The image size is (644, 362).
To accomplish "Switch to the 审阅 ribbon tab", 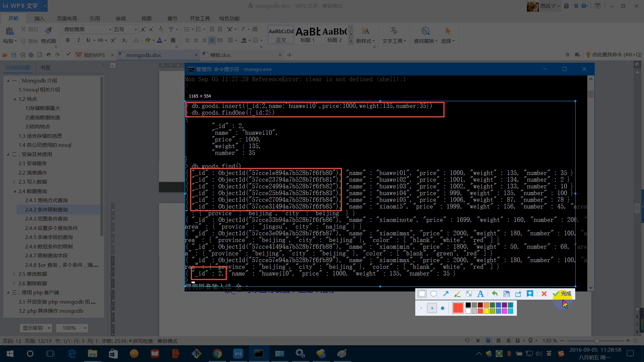I will (121, 18).
